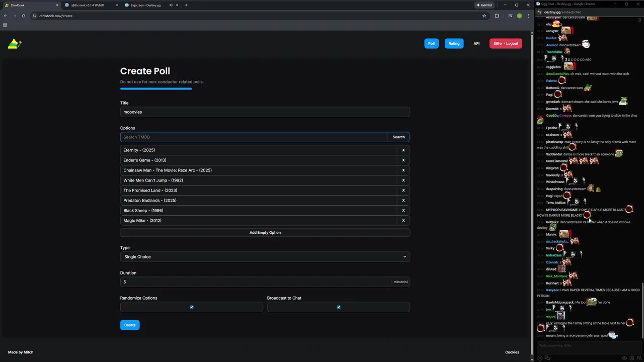Click username SendLamiaPics in chat
Viewport: 644px width, 362px height.
click(557, 74)
